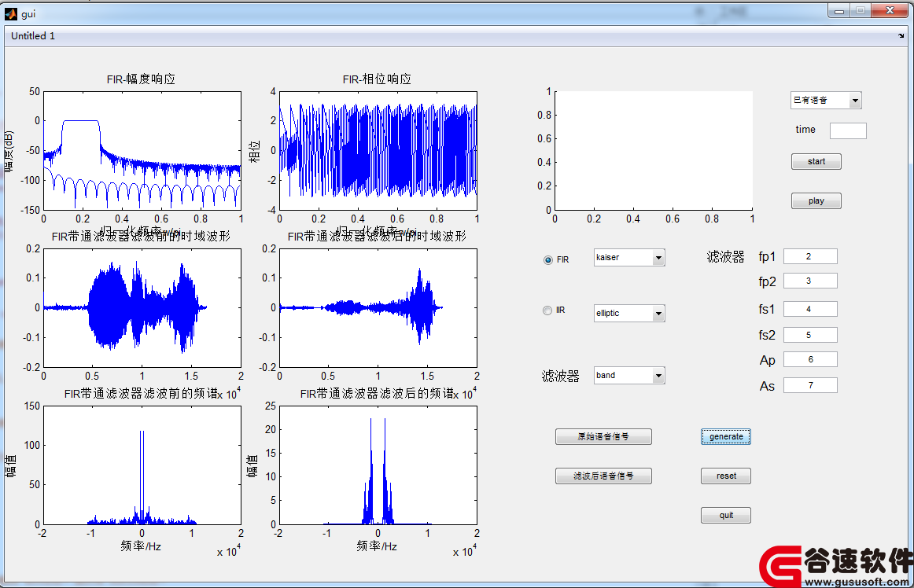This screenshot has height=588, width=914.
Task: Click the 'FIR带通滤波器滤波前的频谱' title
Action: click(x=141, y=394)
